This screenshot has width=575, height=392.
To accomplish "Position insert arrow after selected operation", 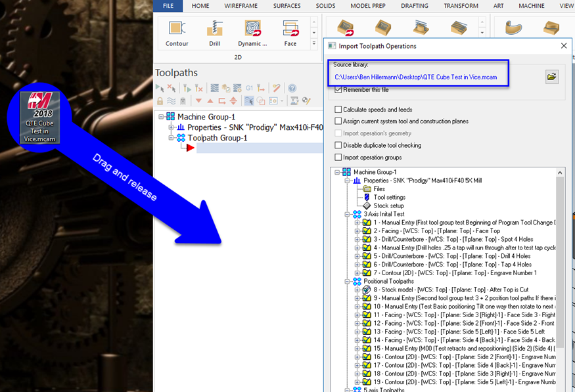I will click(222, 100).
